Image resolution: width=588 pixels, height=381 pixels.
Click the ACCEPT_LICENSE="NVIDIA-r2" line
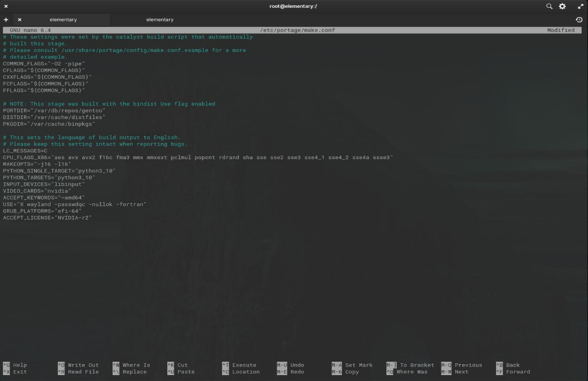pos(47,218)
